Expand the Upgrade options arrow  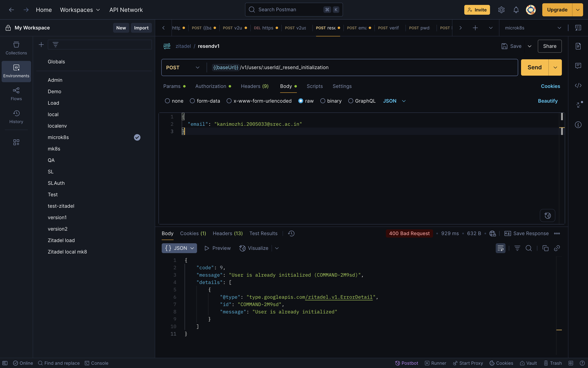click(x=578, y=10)
